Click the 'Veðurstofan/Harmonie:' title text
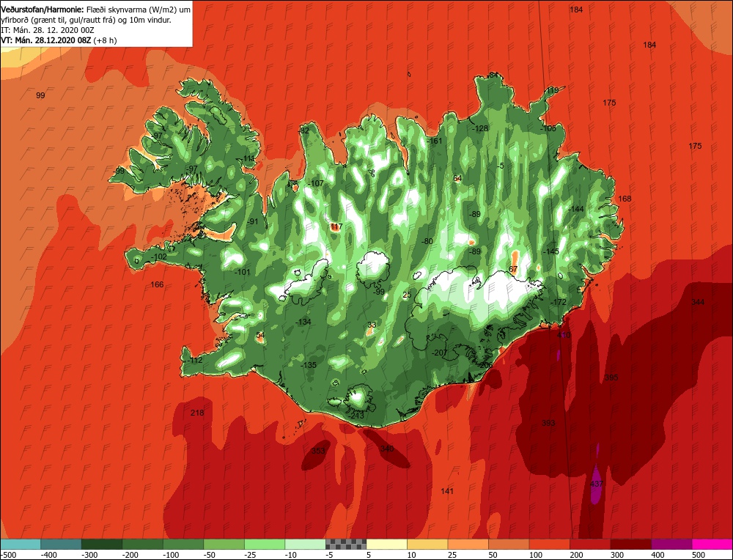This screenshot has height=560, width=733. click(x=42, y=10)
